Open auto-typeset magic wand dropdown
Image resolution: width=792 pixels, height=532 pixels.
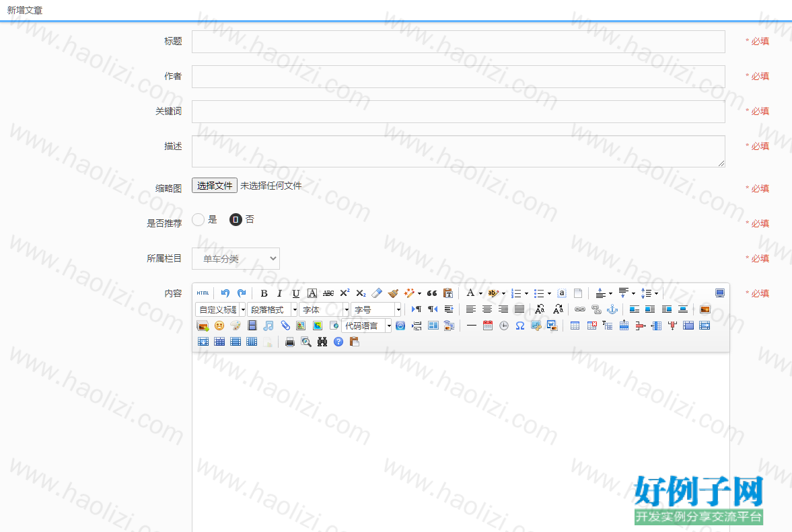point(419,293)
